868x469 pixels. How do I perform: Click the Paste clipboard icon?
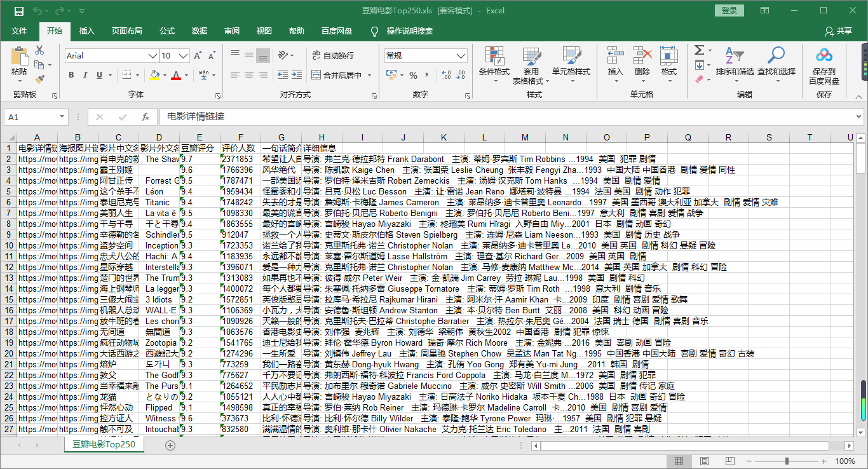[19, 57]
